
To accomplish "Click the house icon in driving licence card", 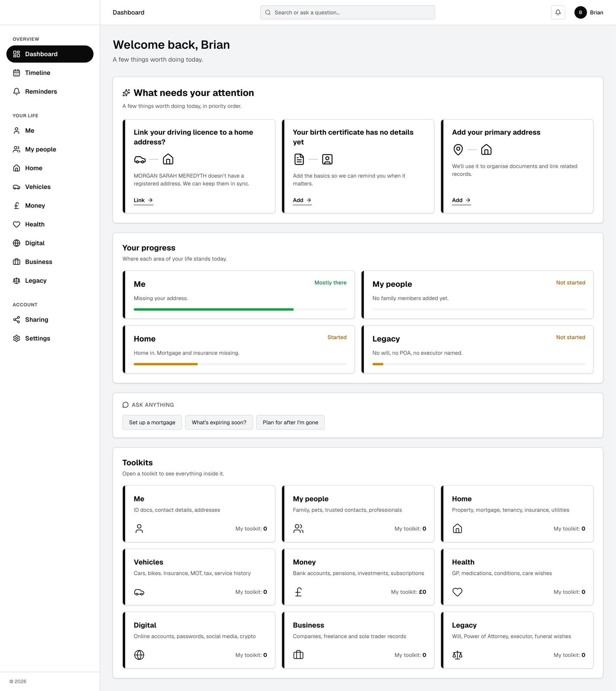I will click(168, 160).
